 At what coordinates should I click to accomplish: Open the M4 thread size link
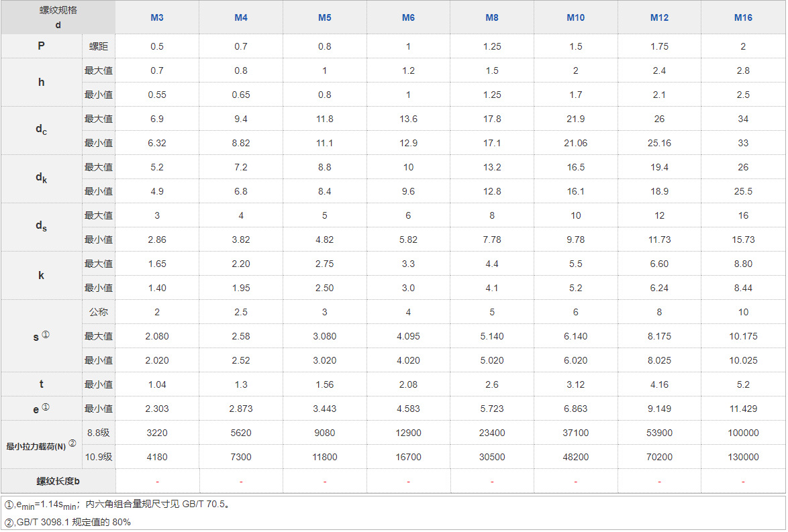coord(241,17)
